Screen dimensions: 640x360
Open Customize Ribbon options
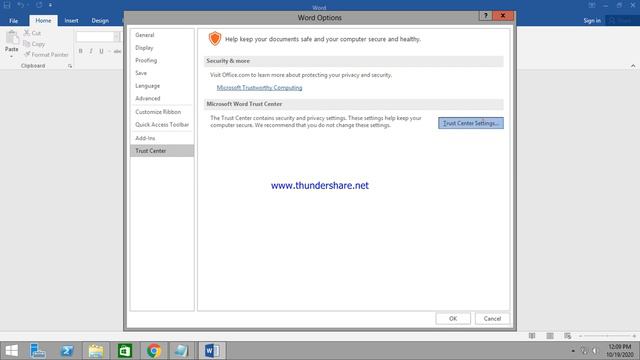click(162, 112)
